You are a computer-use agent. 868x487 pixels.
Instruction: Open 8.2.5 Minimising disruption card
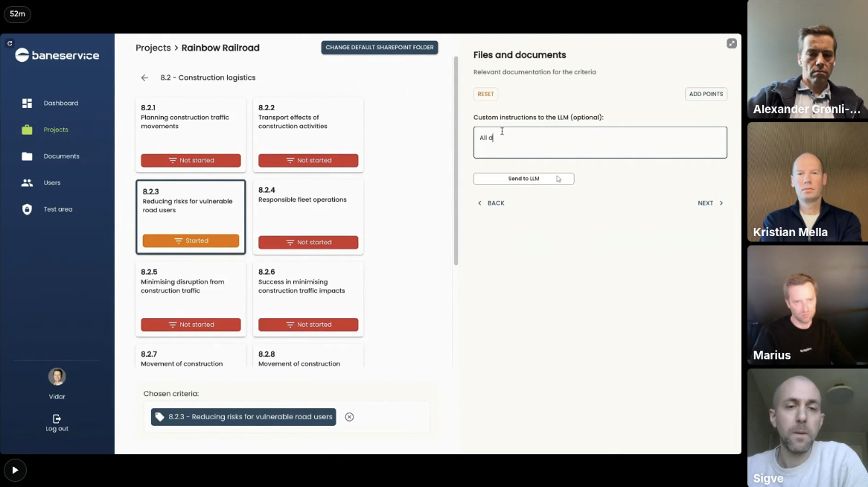(191, 299)
